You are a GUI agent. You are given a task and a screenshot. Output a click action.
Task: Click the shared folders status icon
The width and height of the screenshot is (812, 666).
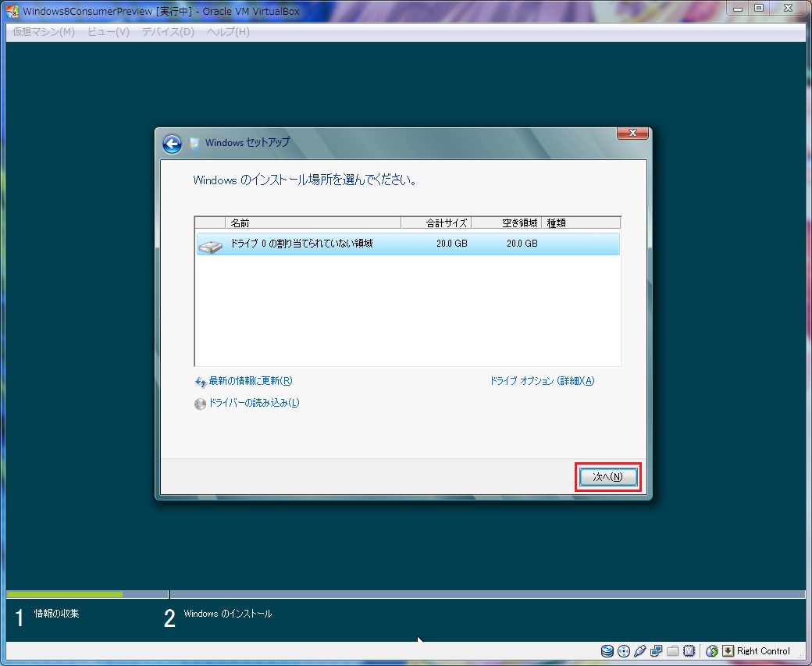point(673,651)
